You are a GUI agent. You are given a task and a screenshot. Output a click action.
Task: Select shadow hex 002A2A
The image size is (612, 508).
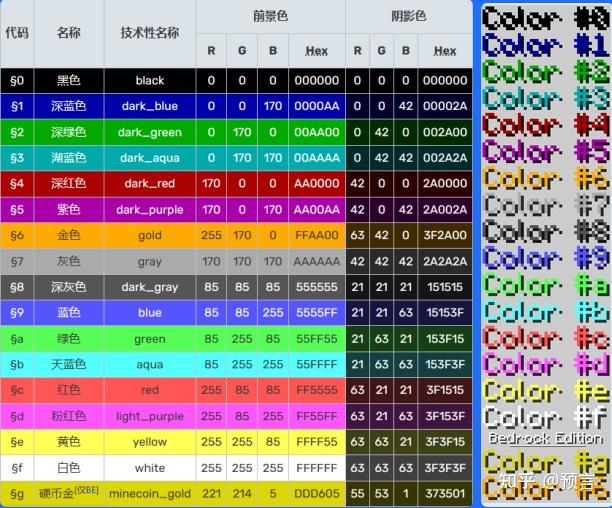[445, 158]
